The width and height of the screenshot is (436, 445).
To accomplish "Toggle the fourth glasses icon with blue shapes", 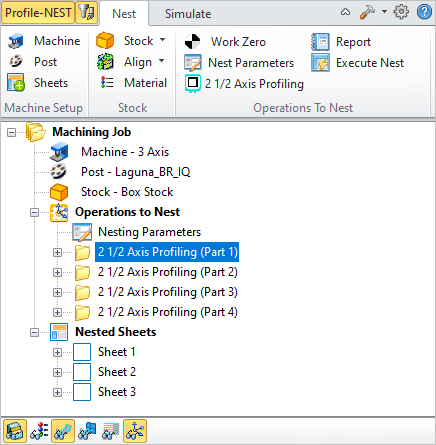I will point(87,431).
